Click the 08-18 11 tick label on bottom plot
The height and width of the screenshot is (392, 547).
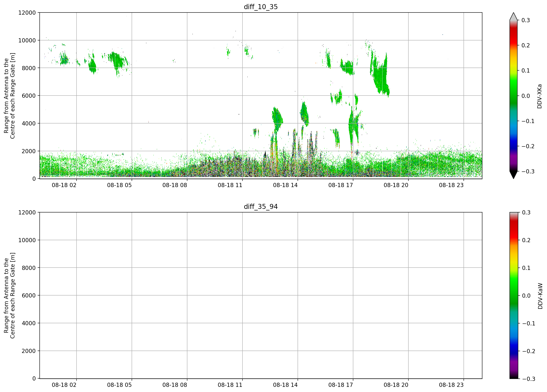point(230,385)
